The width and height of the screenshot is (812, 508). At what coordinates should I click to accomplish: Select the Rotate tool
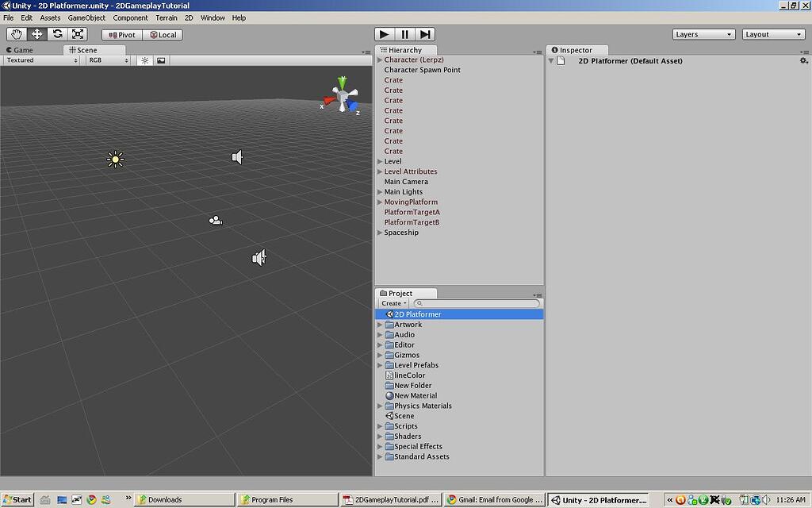point(56,33)
